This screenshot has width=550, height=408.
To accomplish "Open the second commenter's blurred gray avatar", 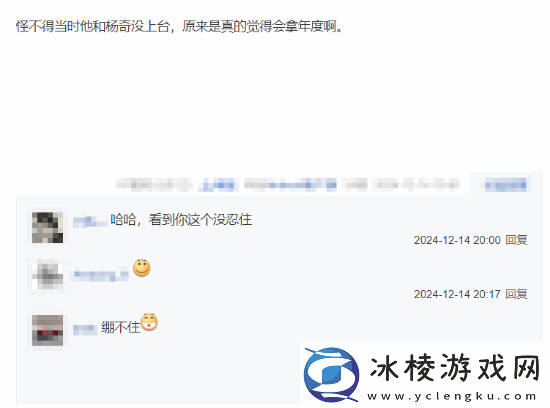I will (48, 274).
